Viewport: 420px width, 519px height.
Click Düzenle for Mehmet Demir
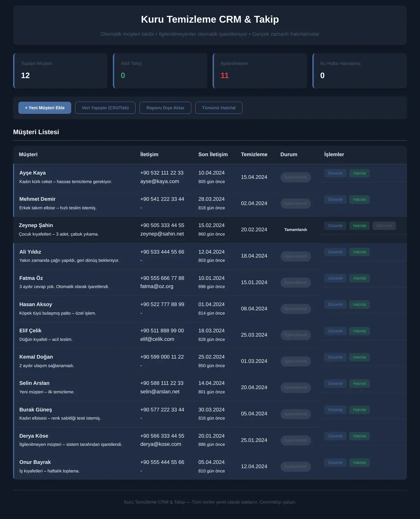click(335, 199)
